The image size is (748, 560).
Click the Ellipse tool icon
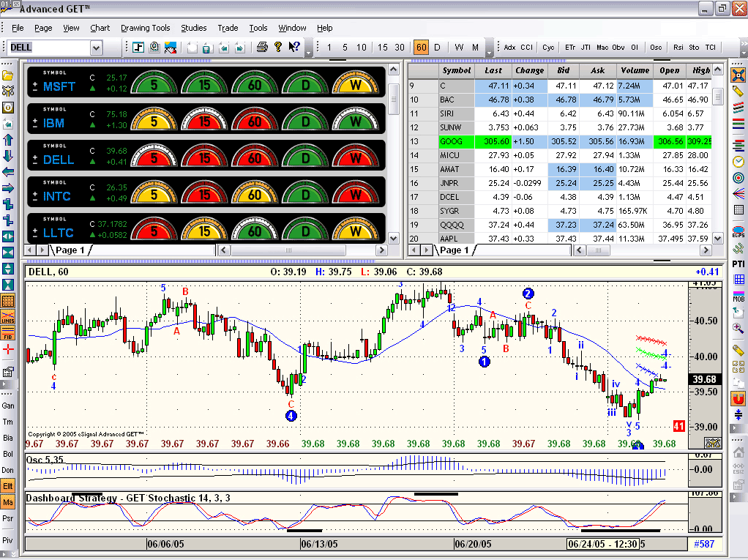point(738,232)
